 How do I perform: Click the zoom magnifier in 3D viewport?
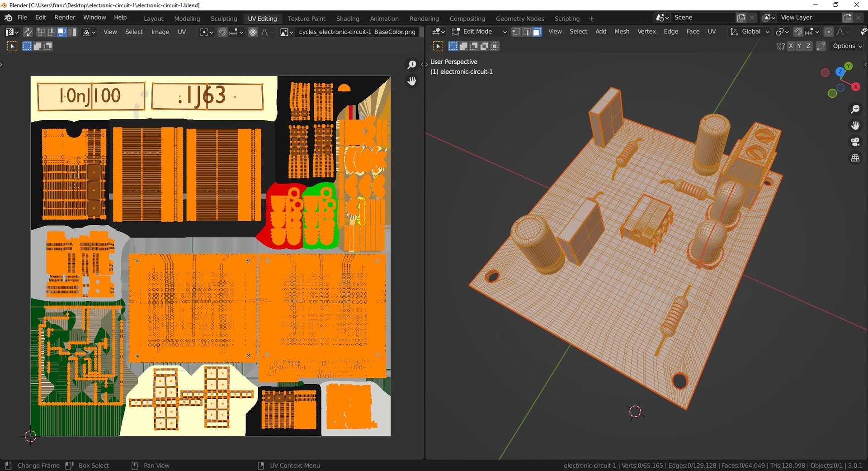pyautogui.click(x=855, y=109)
